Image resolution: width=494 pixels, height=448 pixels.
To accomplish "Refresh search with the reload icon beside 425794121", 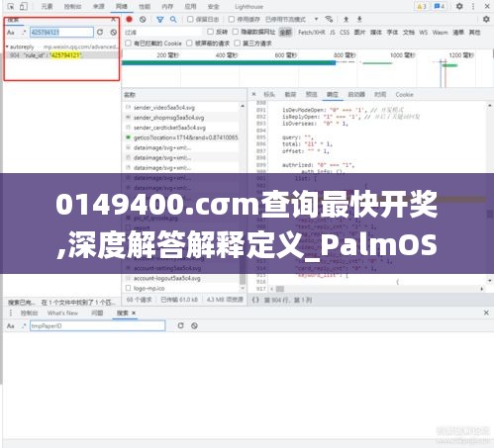I will [x=100, y=32].
